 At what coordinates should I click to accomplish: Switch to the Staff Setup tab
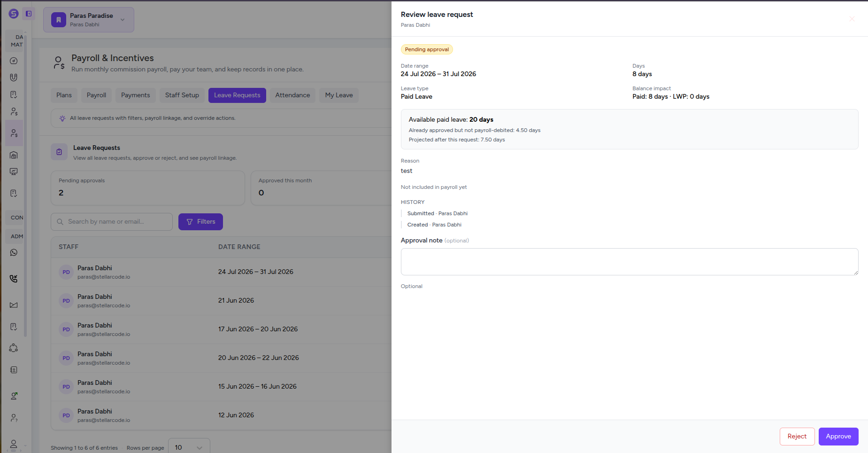pos(182,95)
